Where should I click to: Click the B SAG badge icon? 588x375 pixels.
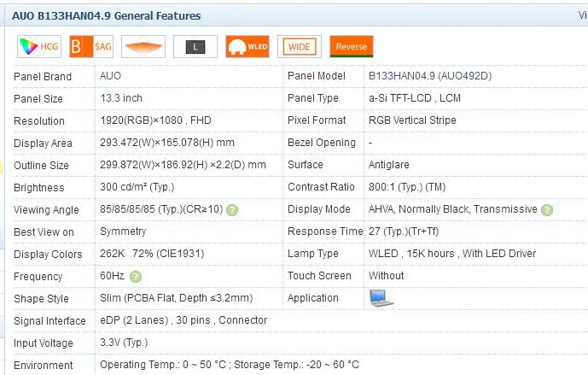(x=91, y=46)
